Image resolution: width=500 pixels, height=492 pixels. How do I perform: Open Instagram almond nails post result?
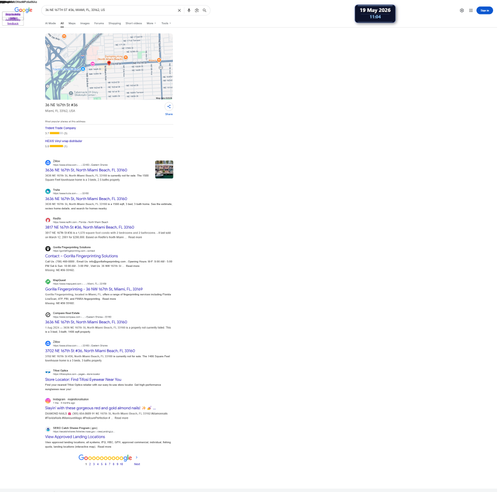point(100,408)
